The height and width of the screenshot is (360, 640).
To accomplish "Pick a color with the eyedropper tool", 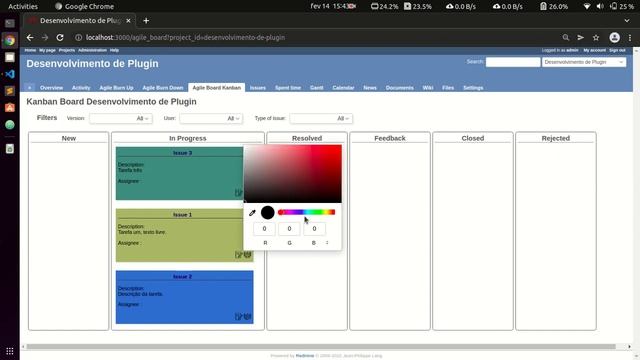I will point(252,213).
